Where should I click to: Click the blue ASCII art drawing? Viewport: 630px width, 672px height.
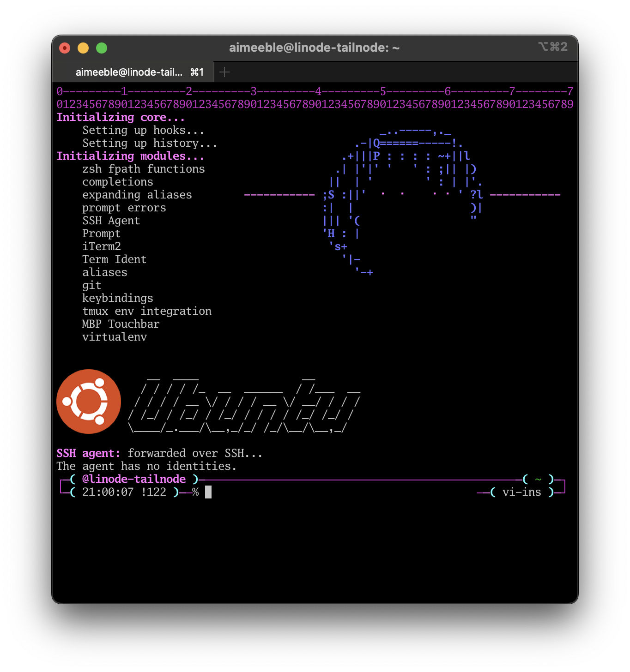coord(402,201)
